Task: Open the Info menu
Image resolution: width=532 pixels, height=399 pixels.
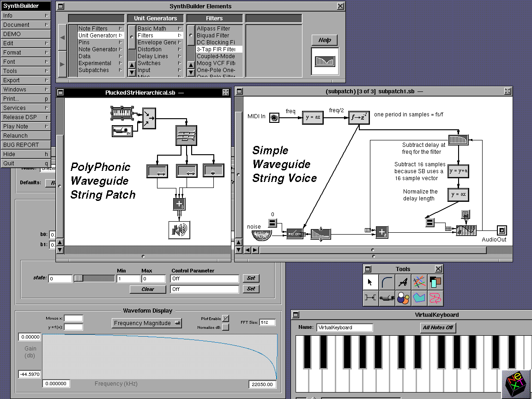Action: click(x=25, y=16)
